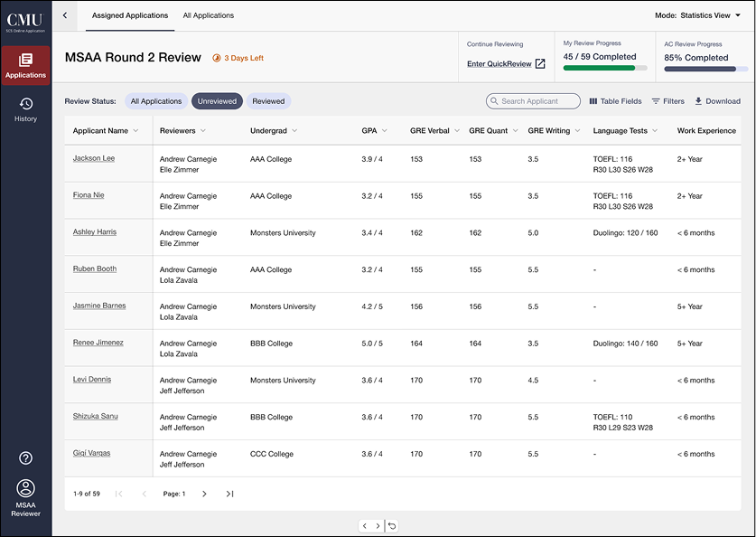Expand the Applicant Name column menu
This screenshot has height=537, width=756.
(x=135, y=131)
